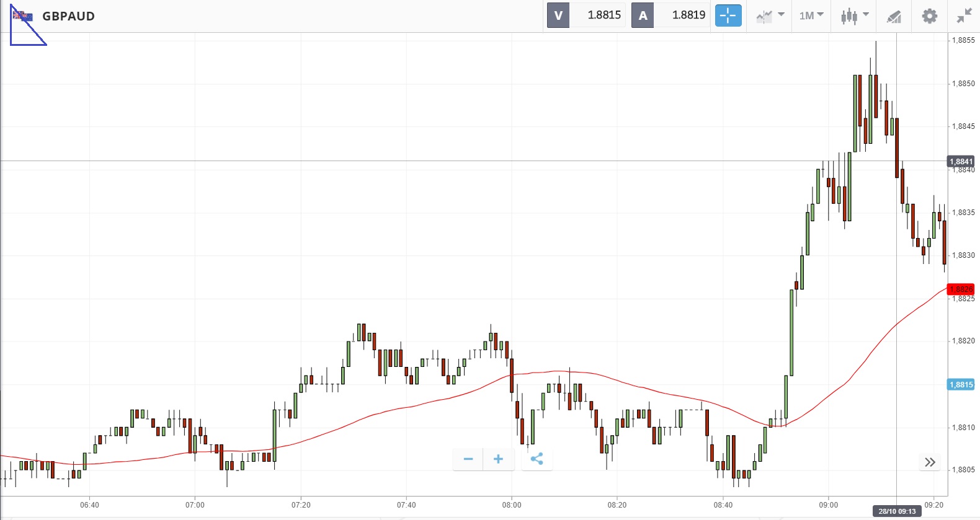Viewport: 980px width, 520px height.
Task: Open the indicators dropdown menu
Action: 770,15
